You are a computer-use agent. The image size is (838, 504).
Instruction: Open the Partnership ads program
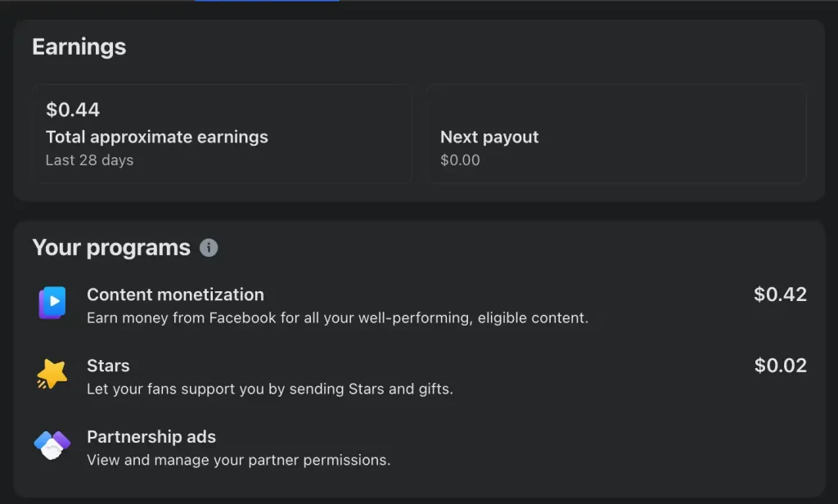151,437
